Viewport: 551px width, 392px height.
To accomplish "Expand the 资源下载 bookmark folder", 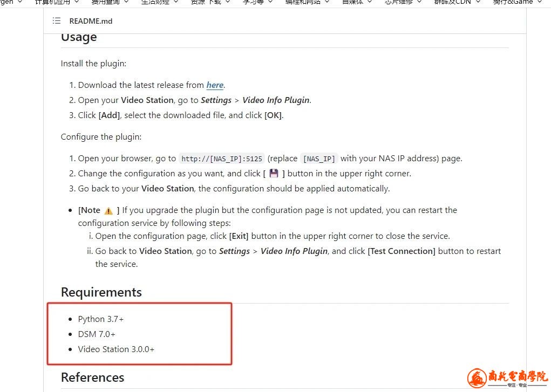I will 210,2.
